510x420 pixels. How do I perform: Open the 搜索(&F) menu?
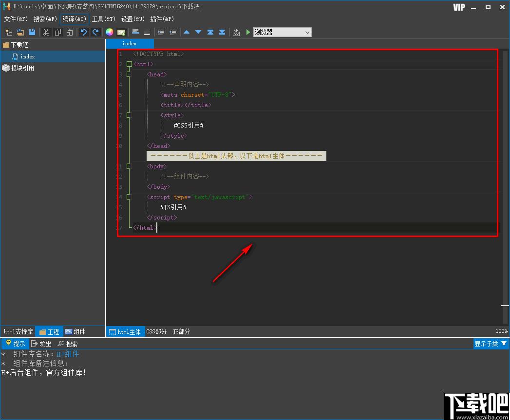tap(45, 19)
